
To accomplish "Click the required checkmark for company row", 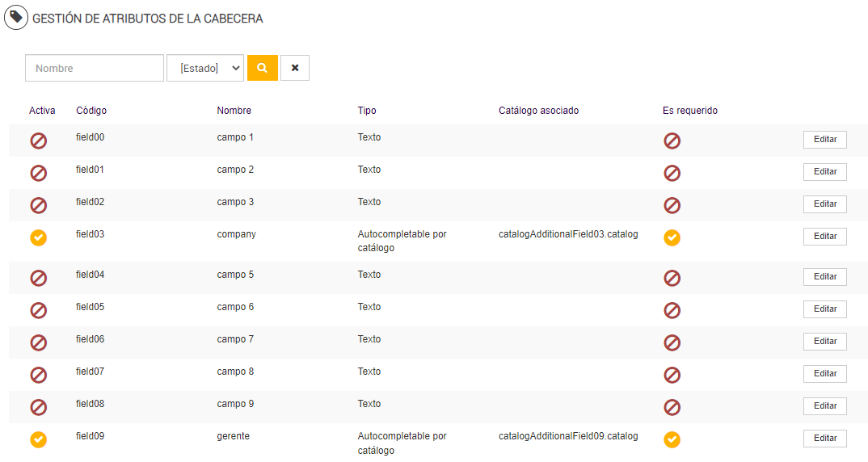I will click(x=672, y=237).
